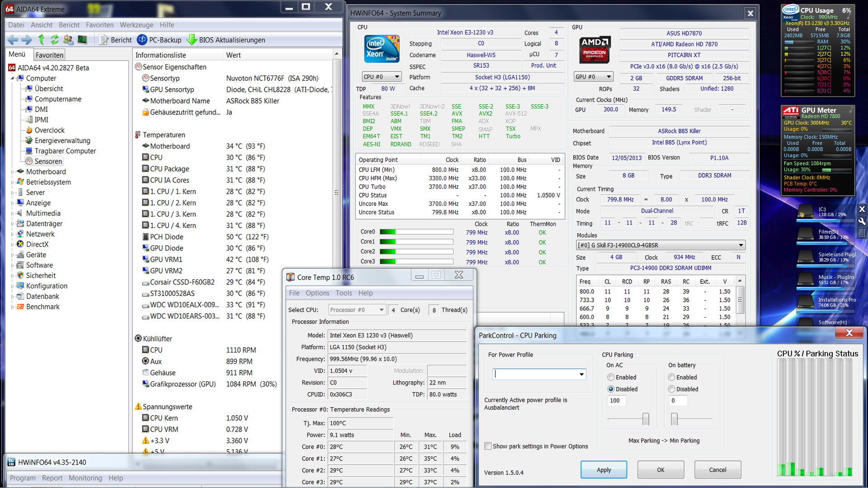Open the For Power Profile dropdown
The width and height of the screenshot is (868, 488).
coord(581,374)
